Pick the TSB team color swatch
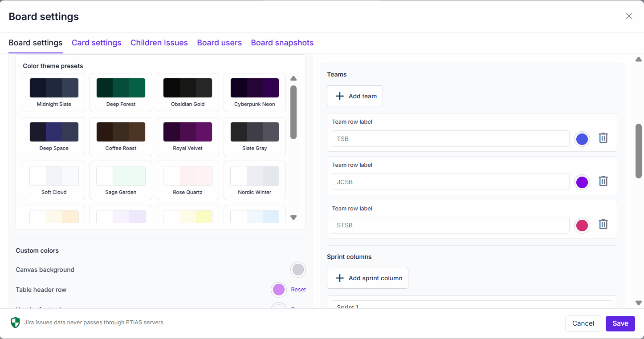Image resolution: width=644 pixels, height=339 pixels. [x=582, y=139]
